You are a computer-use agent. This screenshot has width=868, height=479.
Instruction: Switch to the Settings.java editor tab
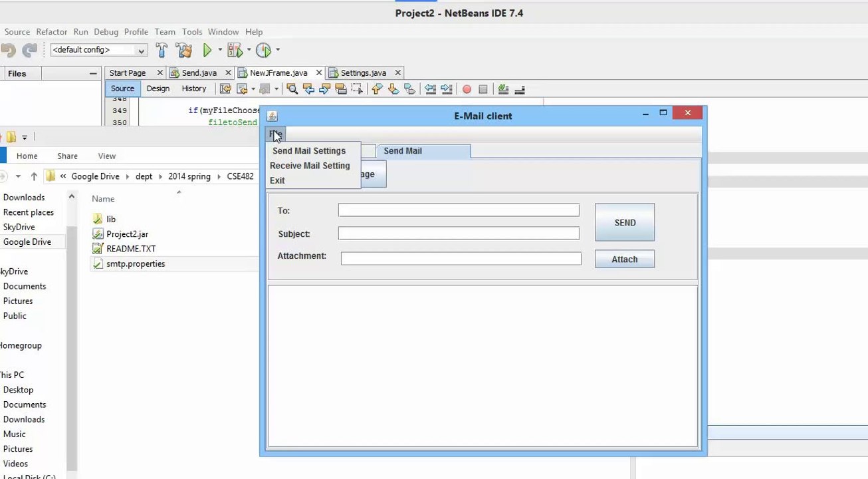click(x=364, y=73)
